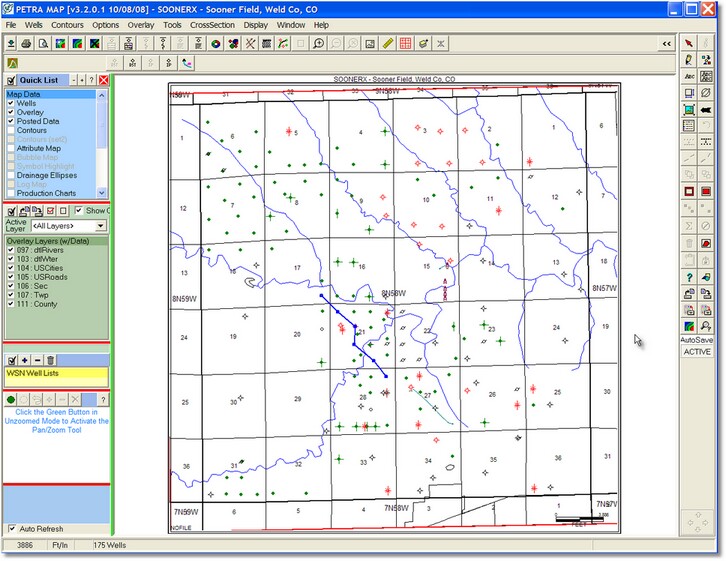Select the yellow ruler measure tool
726x561 pixels.
388,44
